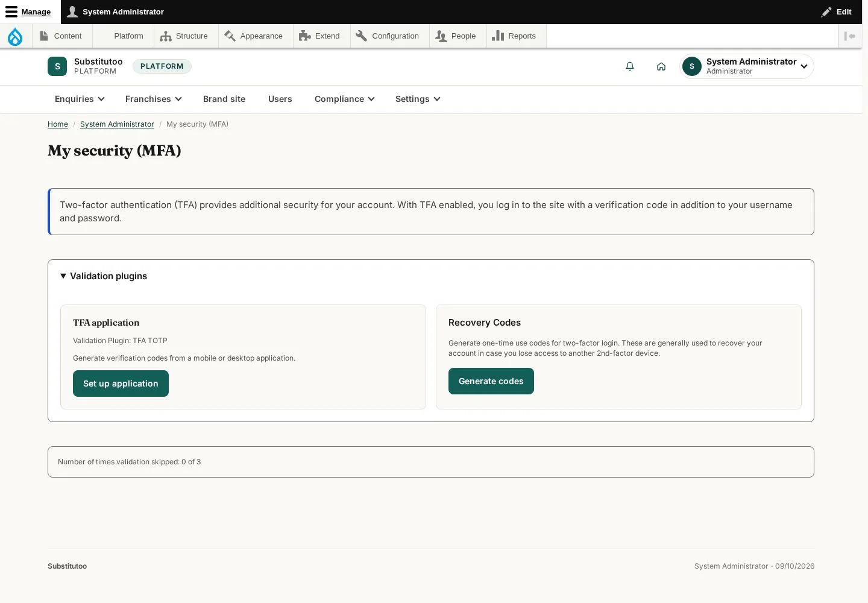Click the footer Substitutoo text
The image size is (868, 603).
point(67,566)
